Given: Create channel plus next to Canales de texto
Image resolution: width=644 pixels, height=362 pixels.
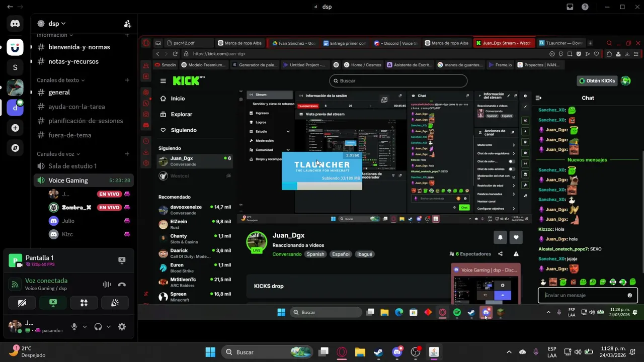Looking at the screenshot, I should [x=127, y=80].
